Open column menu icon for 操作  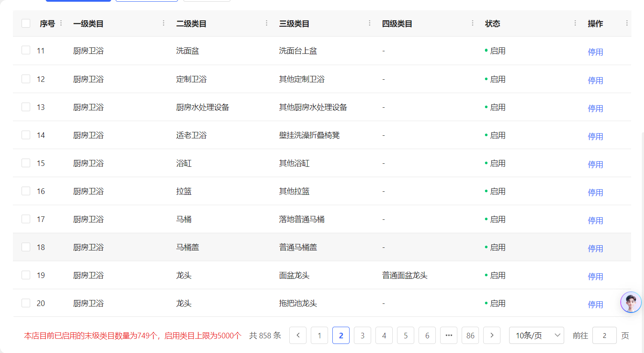tap(627, 23)
